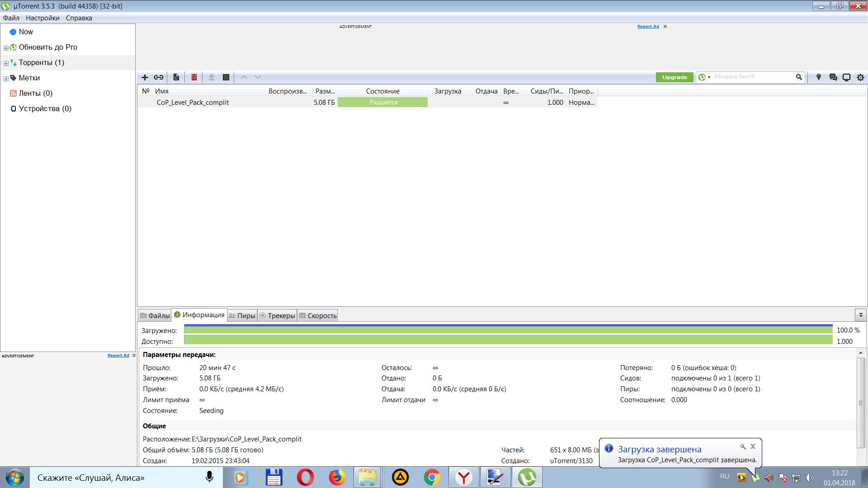
Task: Open Preferences via the gear icon
Action: point(860,77)
